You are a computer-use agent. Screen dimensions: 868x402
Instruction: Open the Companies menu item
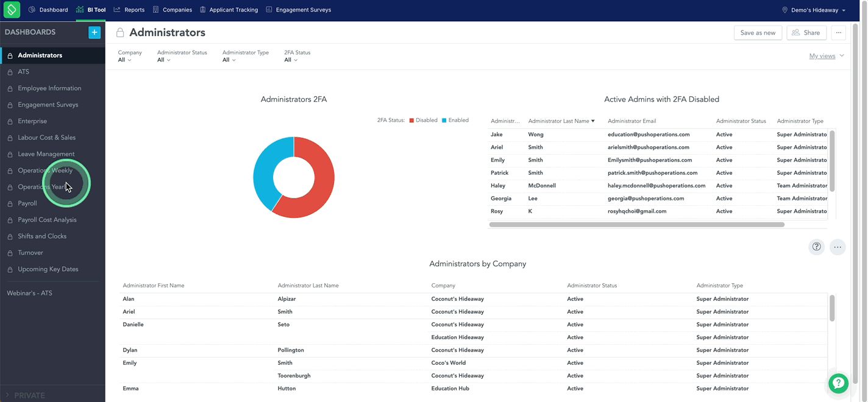tap(173, 10)
